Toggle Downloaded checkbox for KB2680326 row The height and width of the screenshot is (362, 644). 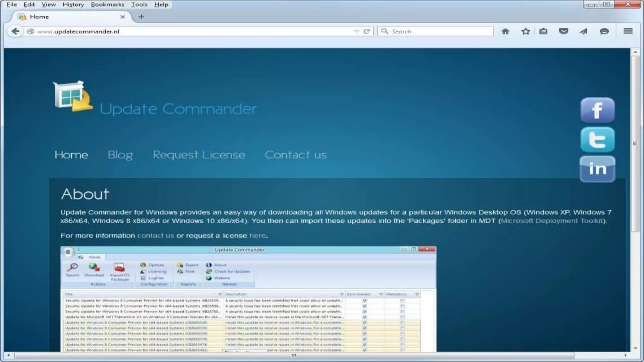pos(364,322)
